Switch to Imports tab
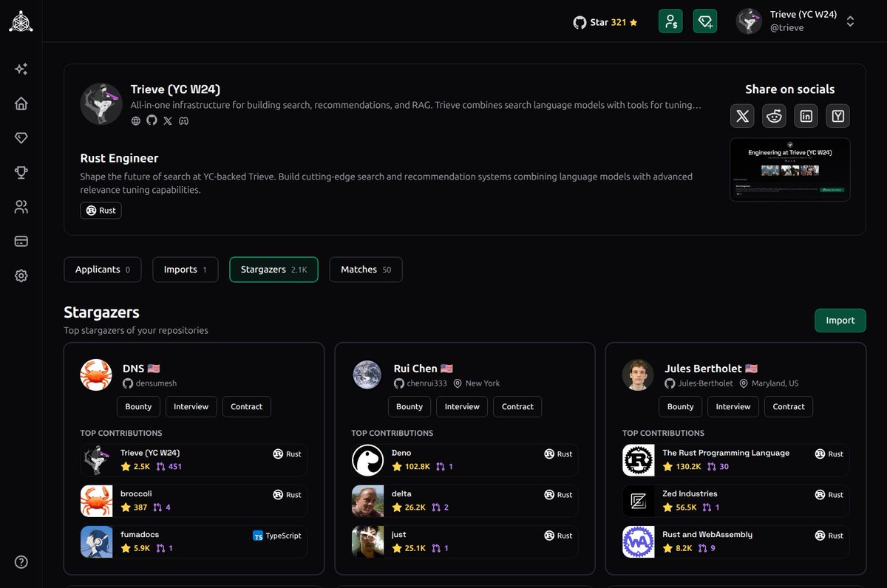 click(x=186, y=270)
